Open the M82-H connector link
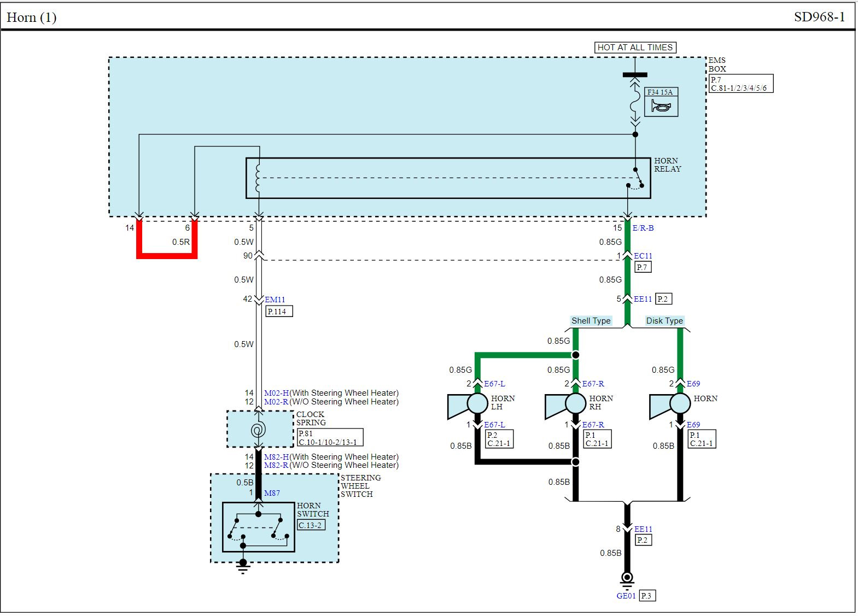The height and width of the screenshot is (616, 858). 277,457
